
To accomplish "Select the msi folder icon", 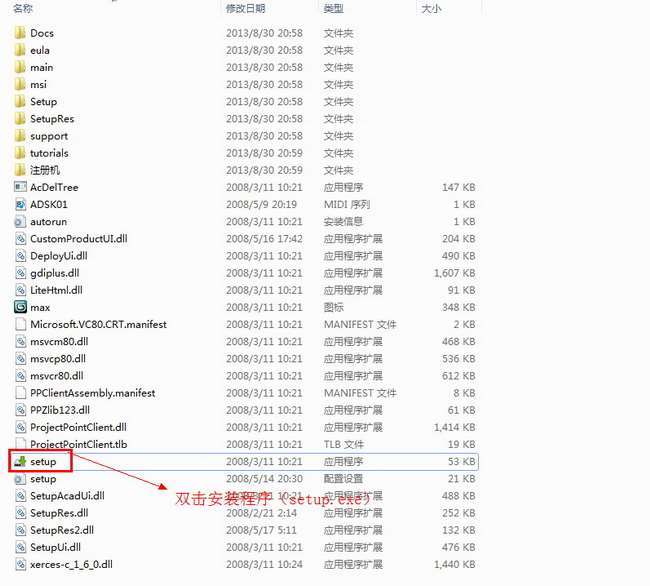I will tap(20, 84).
